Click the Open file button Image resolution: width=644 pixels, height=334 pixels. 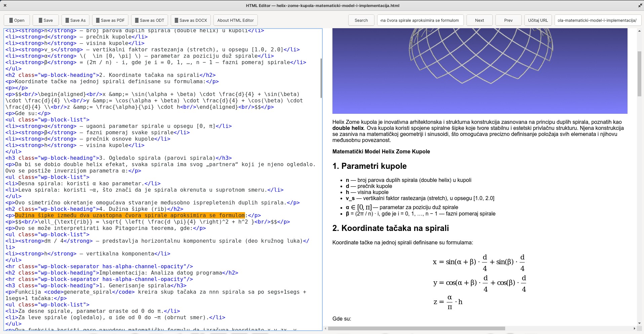pos(17,20)
